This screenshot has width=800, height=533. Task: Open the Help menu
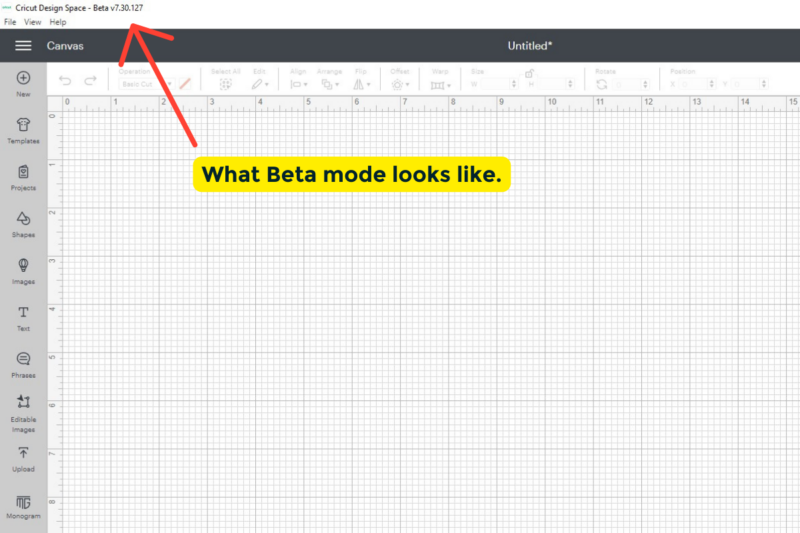(x=58, y=22)
